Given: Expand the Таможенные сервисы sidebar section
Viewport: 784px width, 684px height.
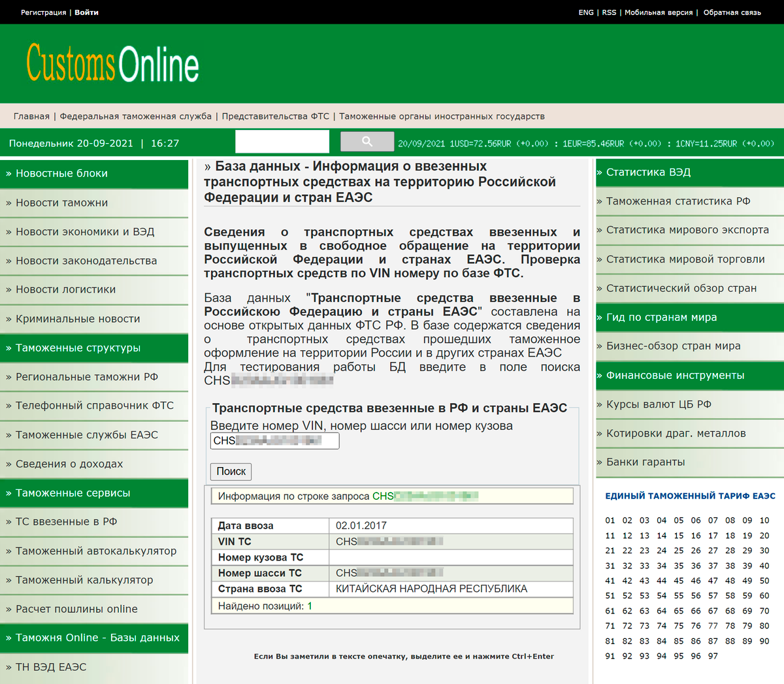Looking at the screenshot, I should [73, 493].
